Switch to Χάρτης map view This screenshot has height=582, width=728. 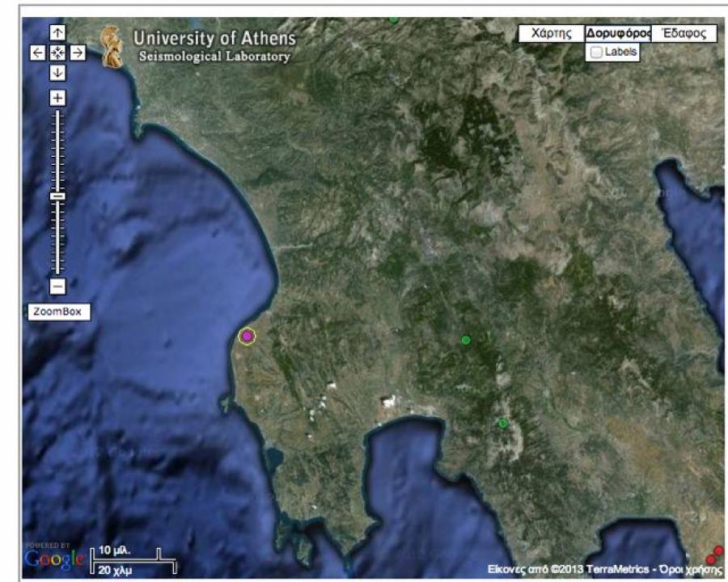click(550, 33)
